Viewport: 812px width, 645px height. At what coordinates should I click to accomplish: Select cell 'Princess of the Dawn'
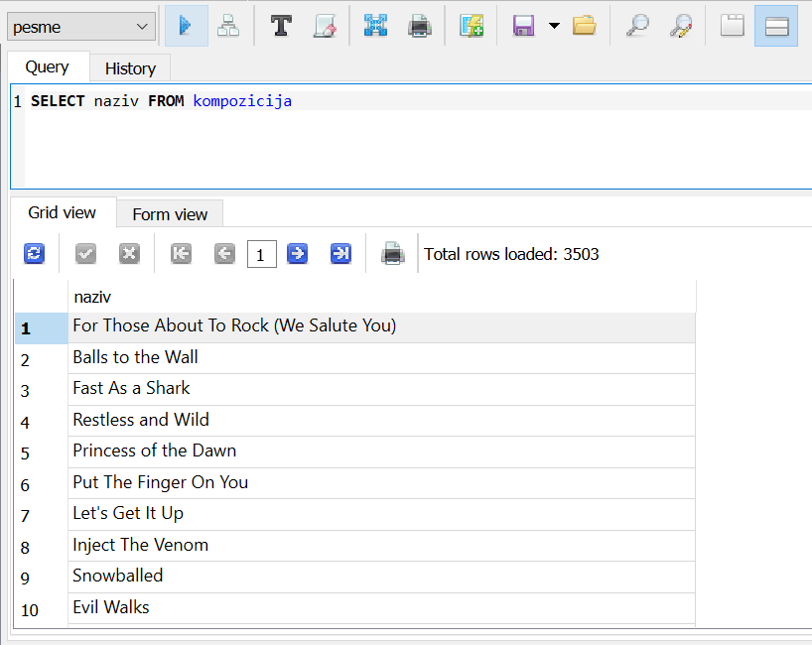tap(381, 451)
